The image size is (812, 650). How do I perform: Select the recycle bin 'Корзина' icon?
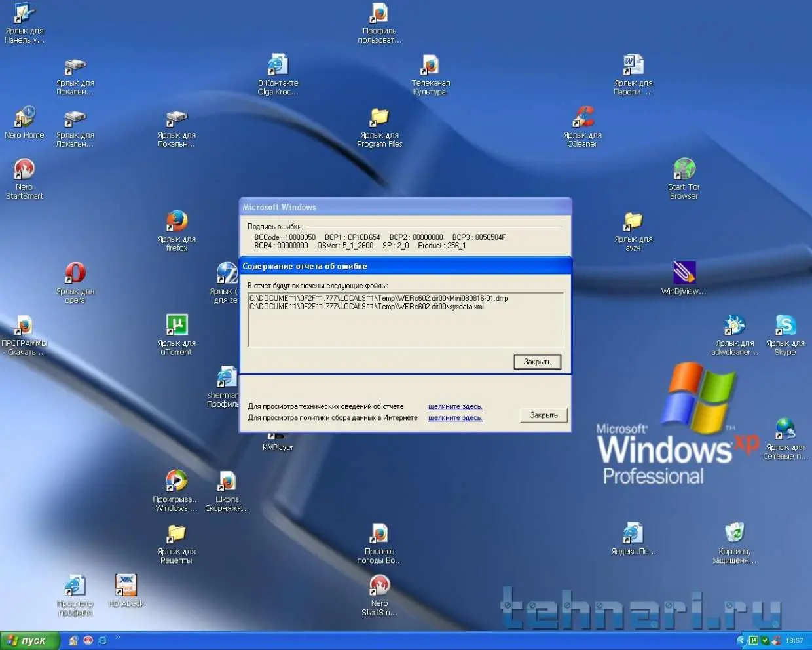pos(735,543)
